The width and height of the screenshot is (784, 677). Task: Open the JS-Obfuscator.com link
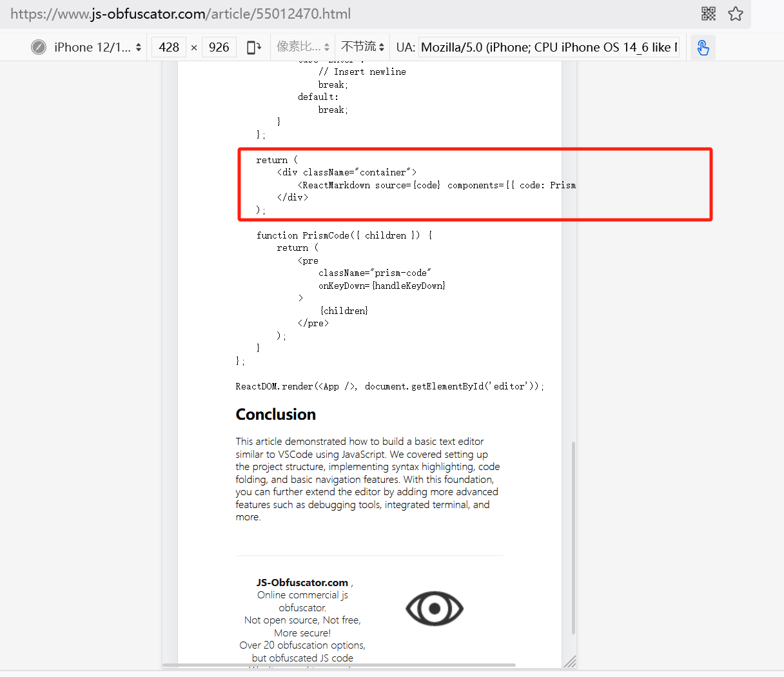pyautogui.click(x=301, y=582)
